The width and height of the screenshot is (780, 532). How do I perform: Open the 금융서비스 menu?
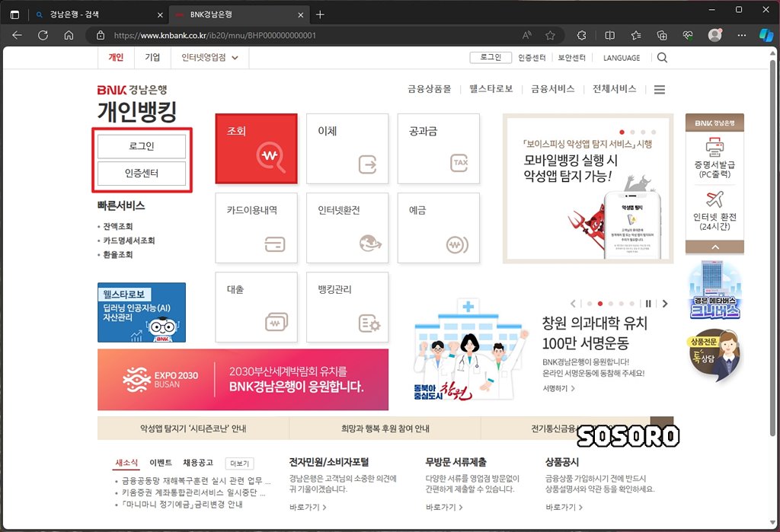pyautogui.click(x=553, y=89)
